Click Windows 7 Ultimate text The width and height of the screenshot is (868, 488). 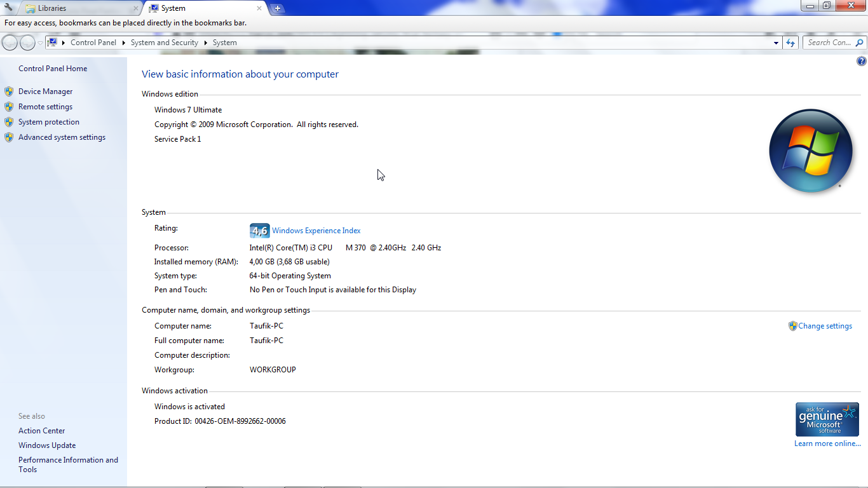pos(188,110)
